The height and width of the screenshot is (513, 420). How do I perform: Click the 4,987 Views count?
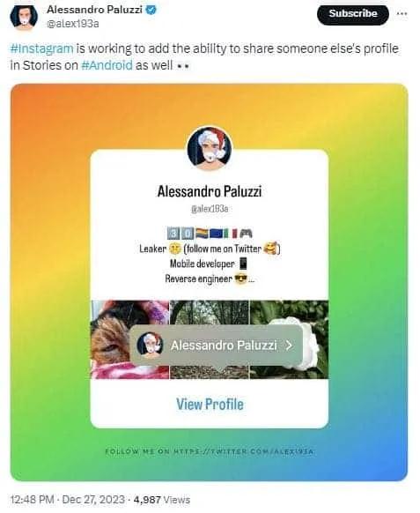pyautogui.click(x=162, y=500)
